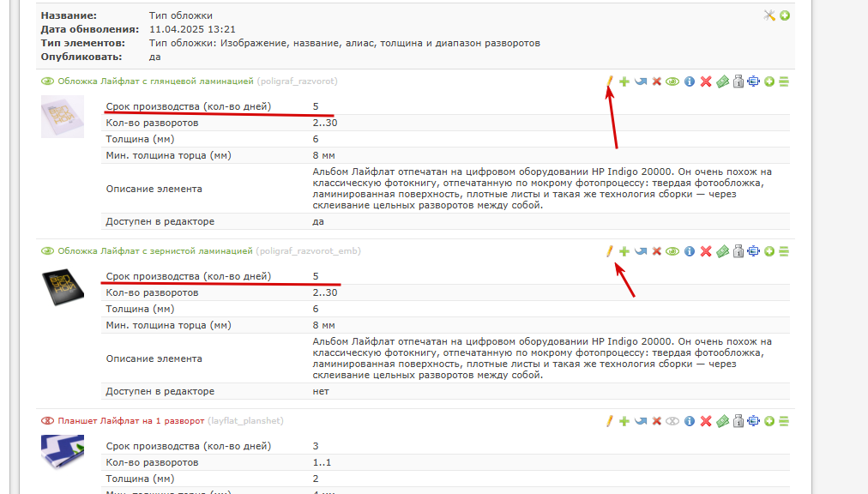Click green circle plus in layflat_planshet row
868x494 pixels.
(x=769, y=421)
